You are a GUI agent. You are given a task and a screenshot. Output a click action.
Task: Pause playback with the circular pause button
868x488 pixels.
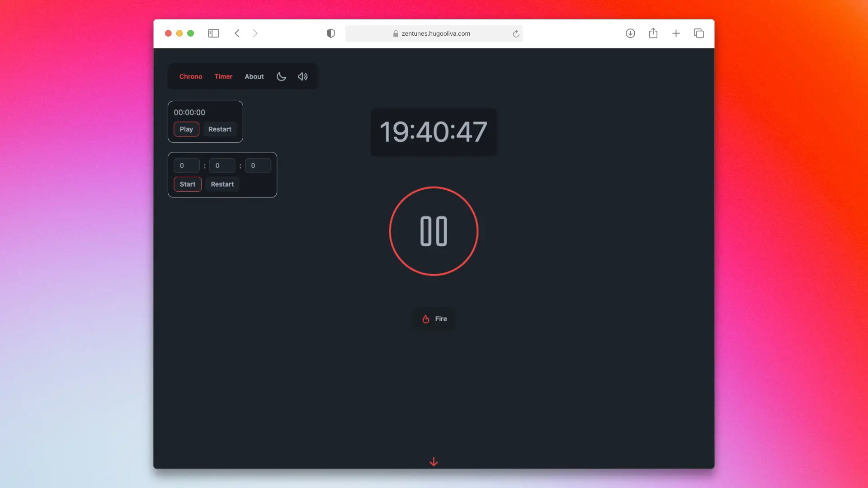[434, 231]
